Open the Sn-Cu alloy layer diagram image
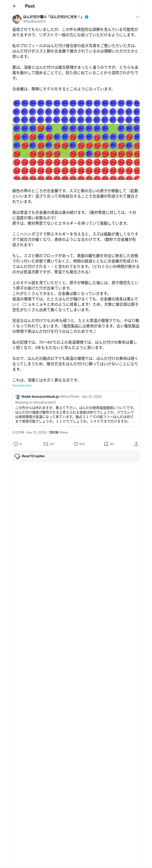152x868 pixels. 76,140
